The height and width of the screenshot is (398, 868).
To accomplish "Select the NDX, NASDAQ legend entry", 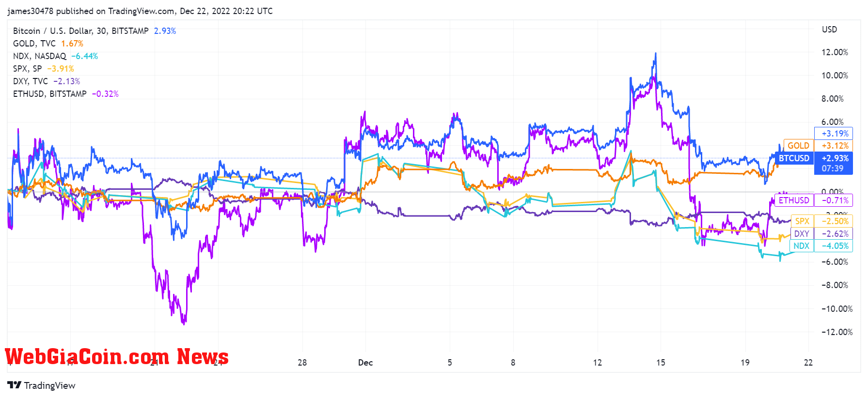I will point(40,56).
